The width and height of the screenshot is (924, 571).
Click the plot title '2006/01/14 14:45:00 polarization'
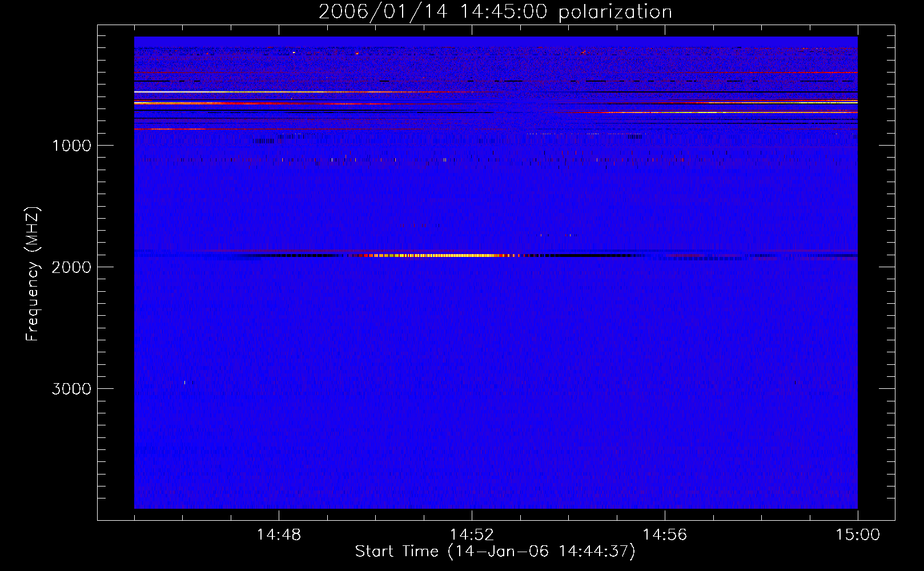pyautogui.click(x=495, y=12)
